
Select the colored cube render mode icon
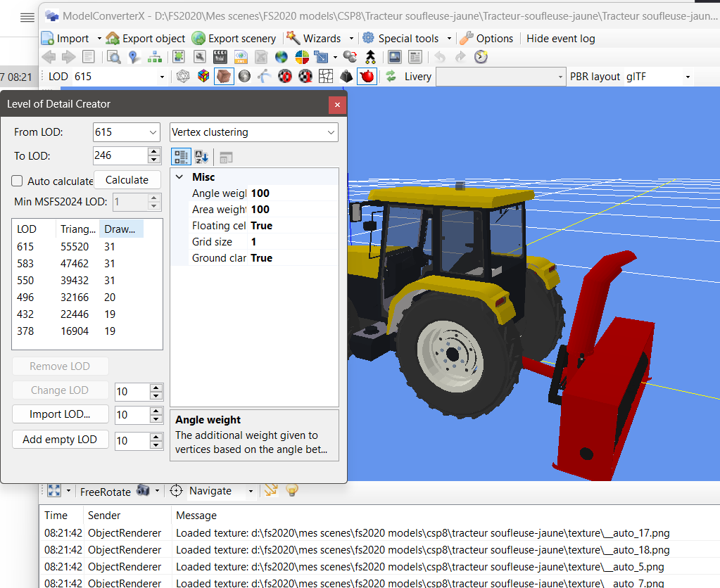[x=203, y=77]
